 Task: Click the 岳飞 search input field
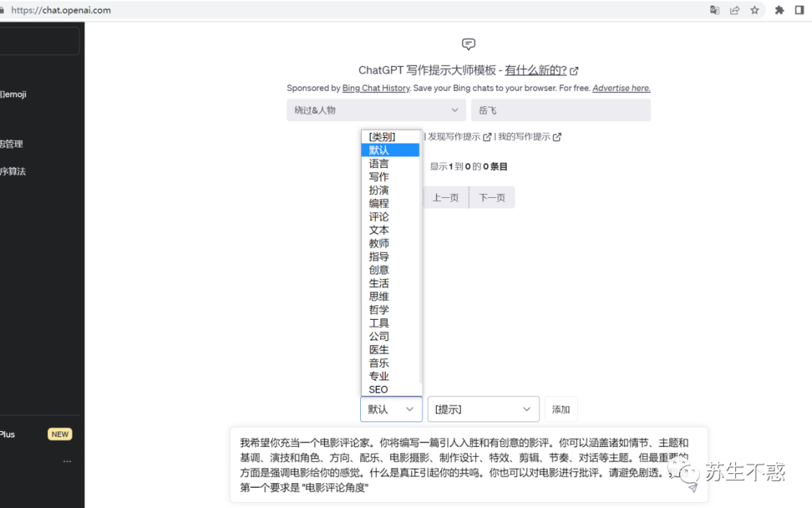pos(561,109)
